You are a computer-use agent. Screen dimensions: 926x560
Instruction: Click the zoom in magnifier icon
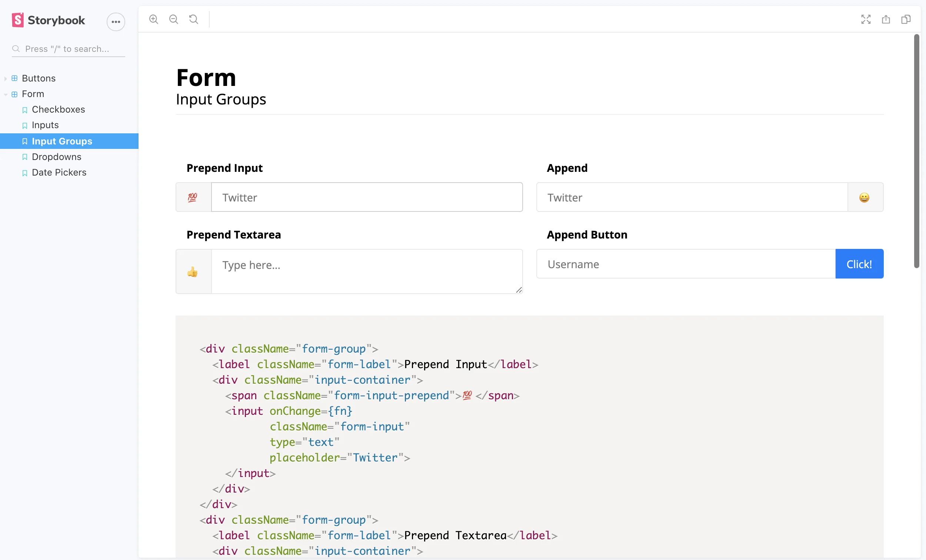pyautogui.click(x=153, y=19)
